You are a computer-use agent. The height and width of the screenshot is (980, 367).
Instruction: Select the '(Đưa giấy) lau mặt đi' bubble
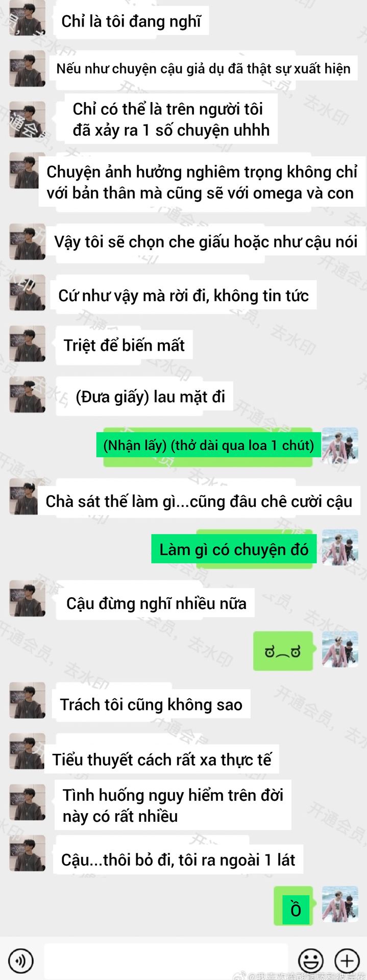144,396
